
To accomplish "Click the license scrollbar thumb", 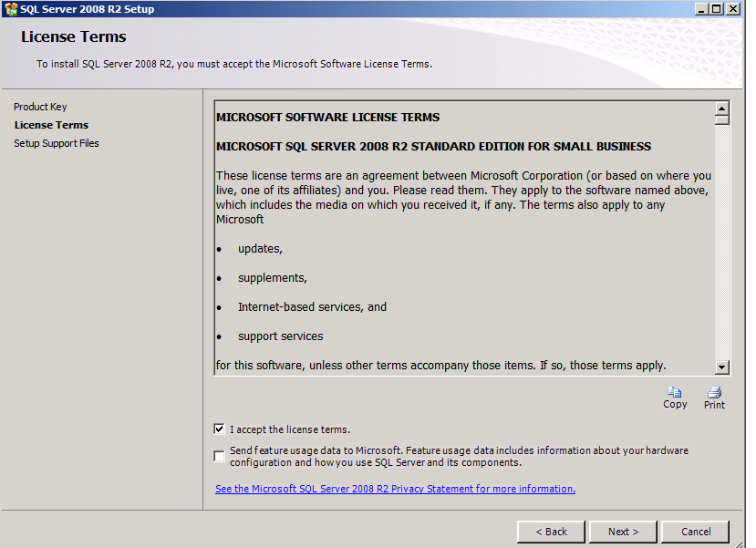I will [x=721, y=119].
